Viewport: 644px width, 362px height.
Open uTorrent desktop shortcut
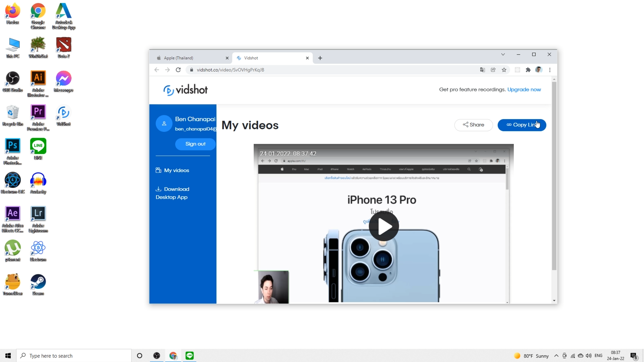pos(13,251)
